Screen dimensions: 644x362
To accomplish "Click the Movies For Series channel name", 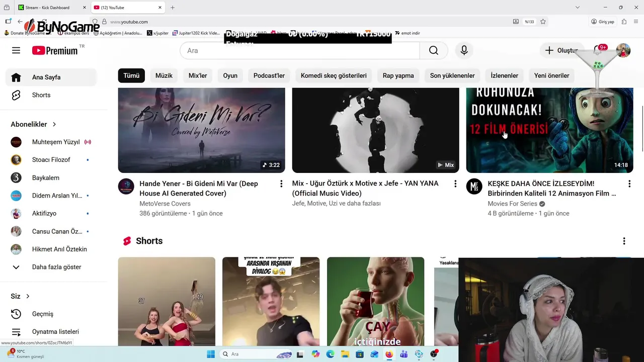I will point(512,204).
